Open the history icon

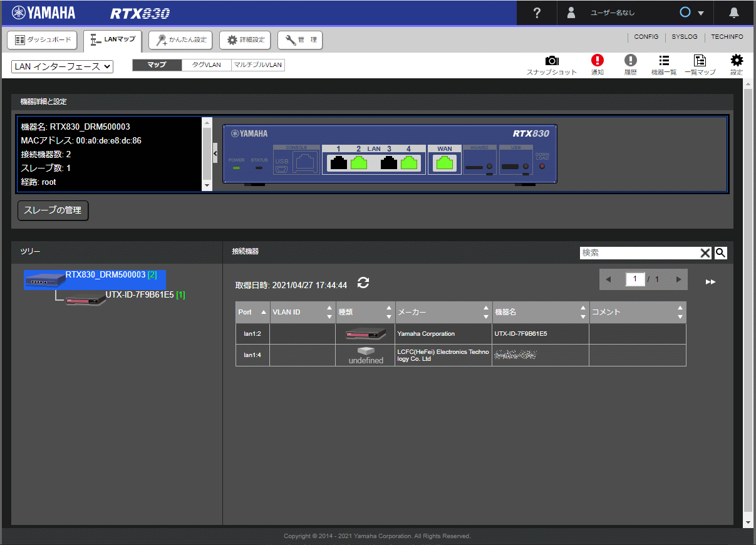630,61
